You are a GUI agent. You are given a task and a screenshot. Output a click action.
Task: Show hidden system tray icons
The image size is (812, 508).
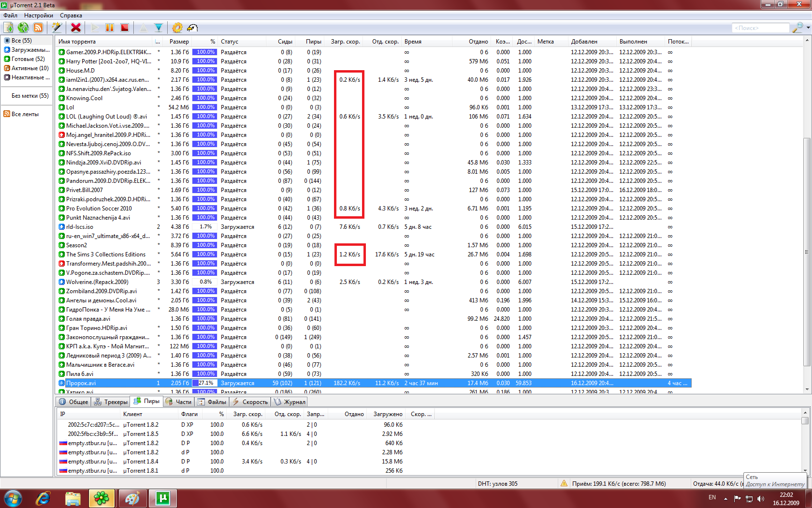click(725, 498)
